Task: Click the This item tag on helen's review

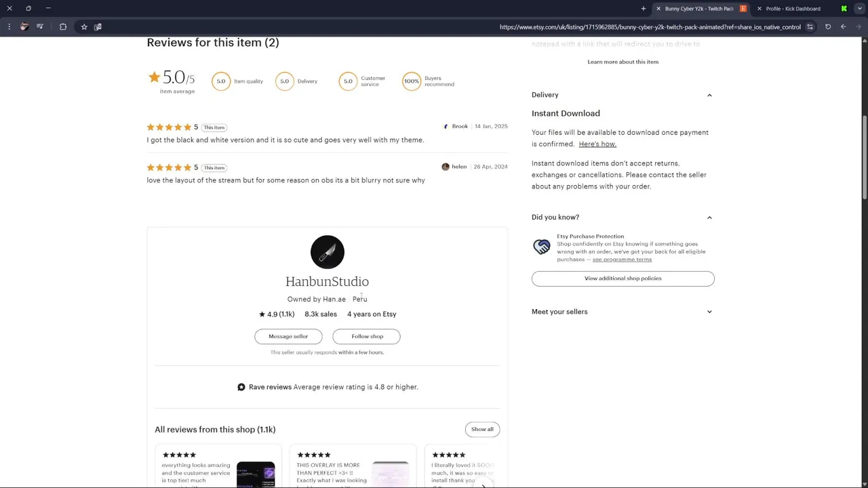Action: click(x=214, y=168)
